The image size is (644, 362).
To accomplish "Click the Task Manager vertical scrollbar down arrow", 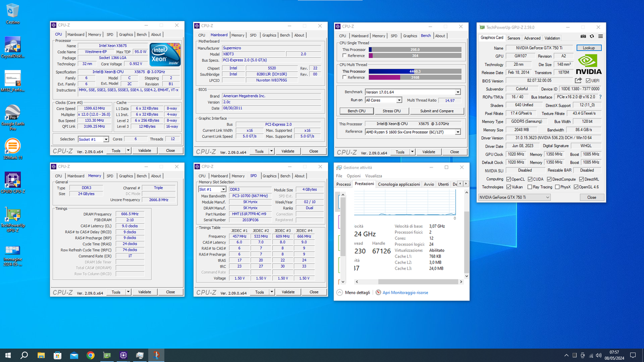I will [x=466, y=276].
